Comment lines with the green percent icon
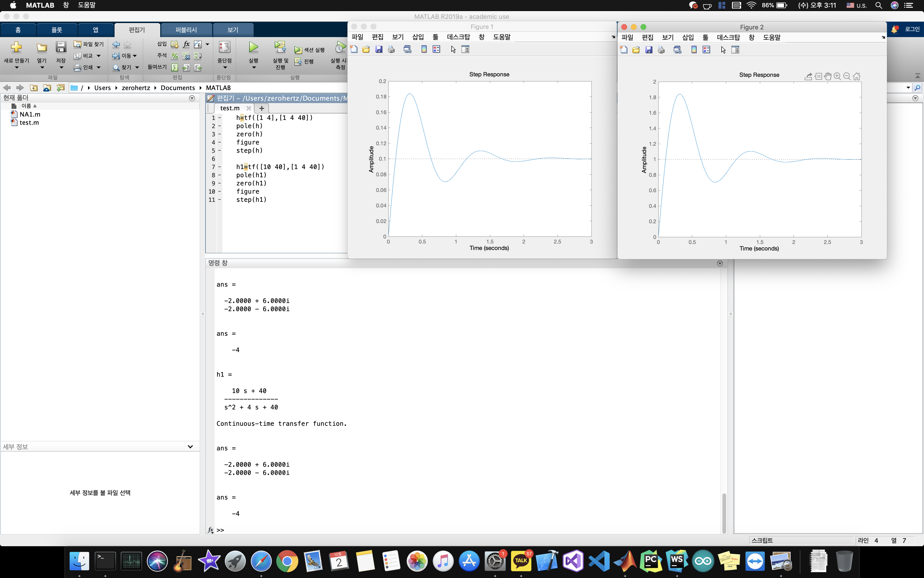Viewport: 924px width, 578px height. [174, 56]
